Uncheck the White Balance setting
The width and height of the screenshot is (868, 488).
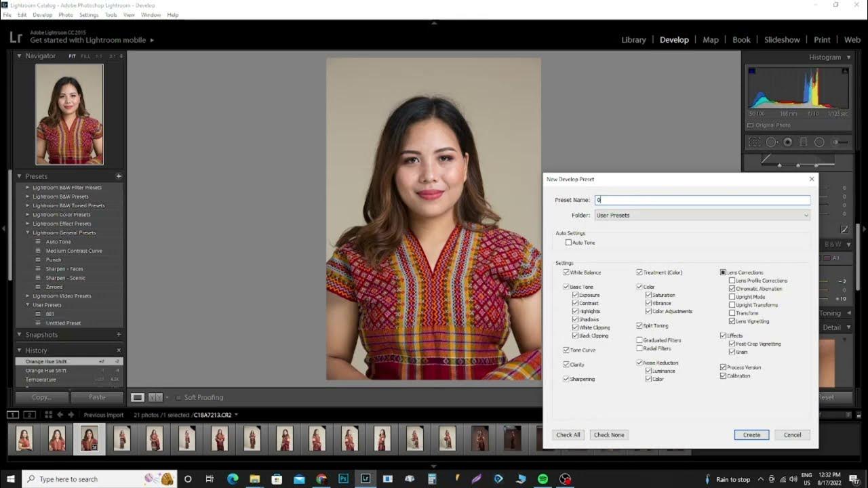[x=567, y=272]
